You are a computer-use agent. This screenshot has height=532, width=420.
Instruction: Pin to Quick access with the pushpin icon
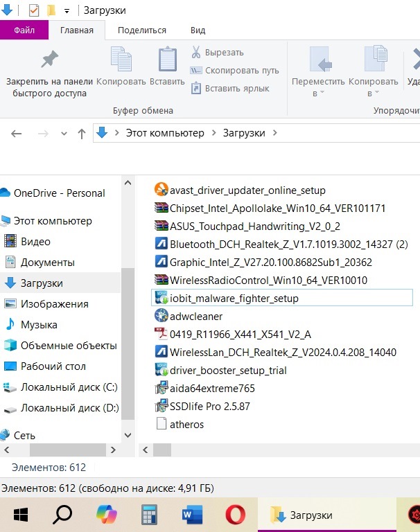(x=50, y=60)
